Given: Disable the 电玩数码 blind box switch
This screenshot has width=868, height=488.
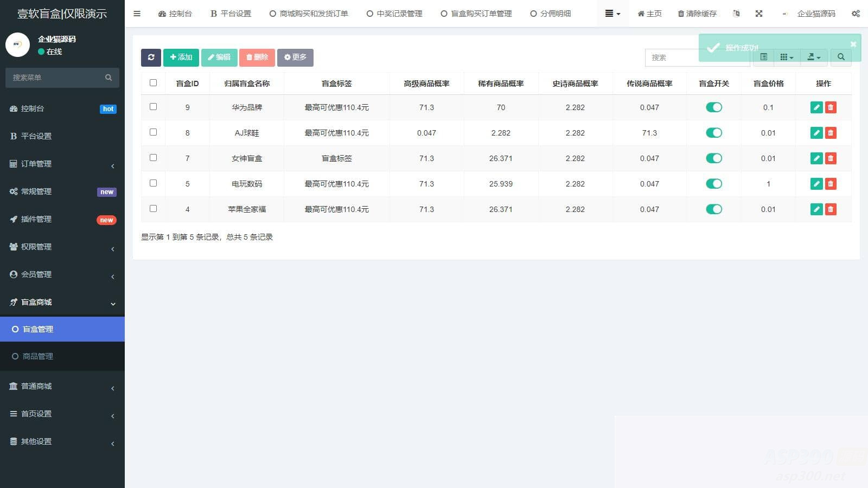Looking at the screenshot, I should pos(714,184).
